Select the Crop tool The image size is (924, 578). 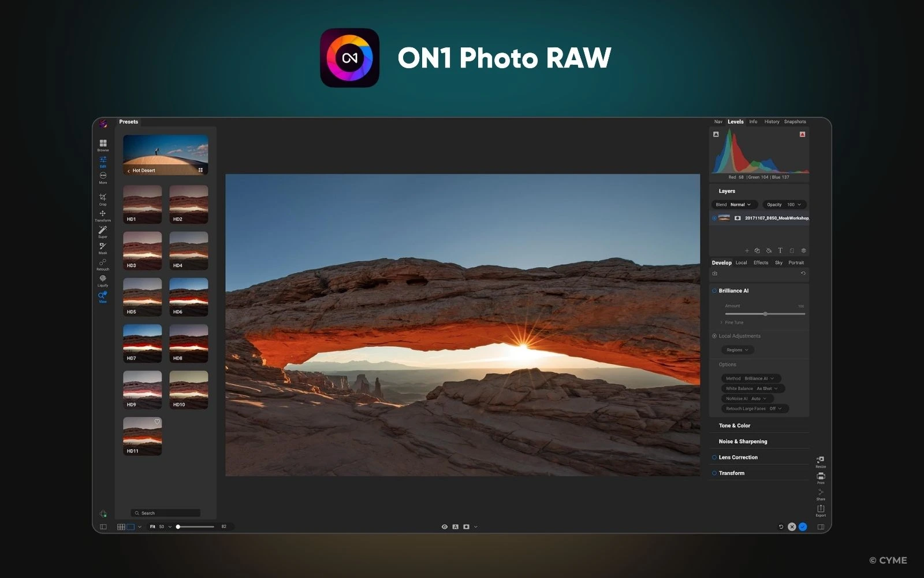[102, 198]
